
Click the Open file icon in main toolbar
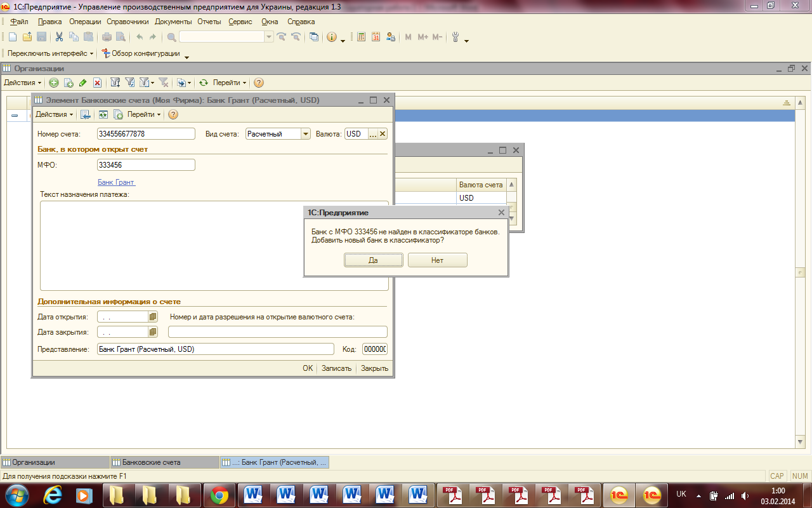click(27, 37)
